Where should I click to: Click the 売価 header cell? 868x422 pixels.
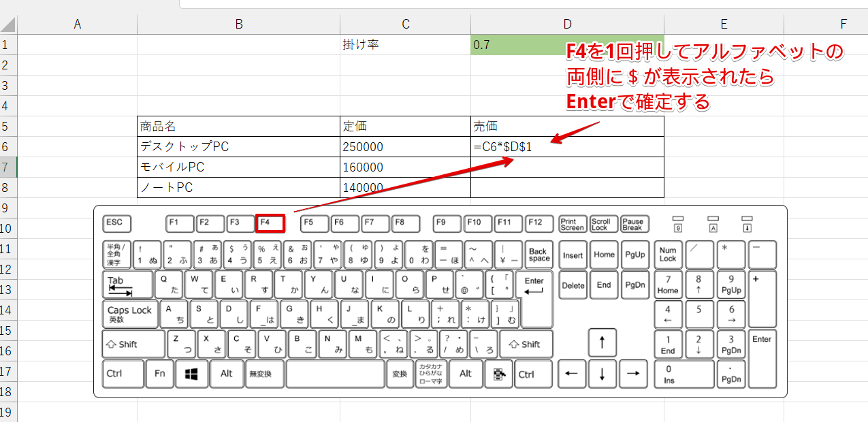pyautogui.click(x=567, y=127)
